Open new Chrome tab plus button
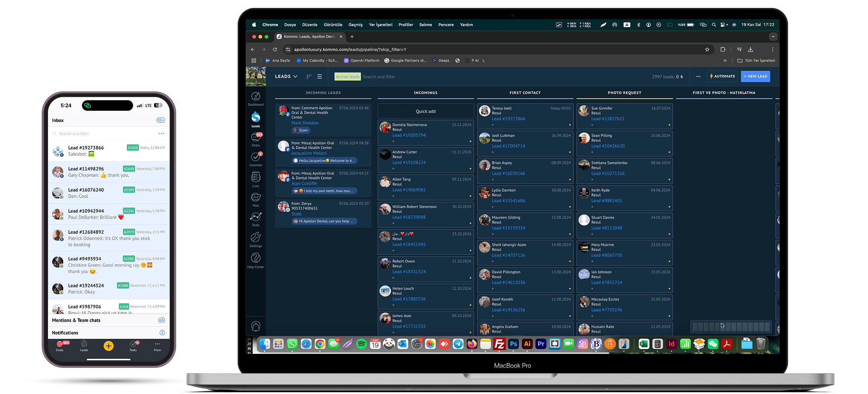868x394 pixels. click(x=352, y=37)
